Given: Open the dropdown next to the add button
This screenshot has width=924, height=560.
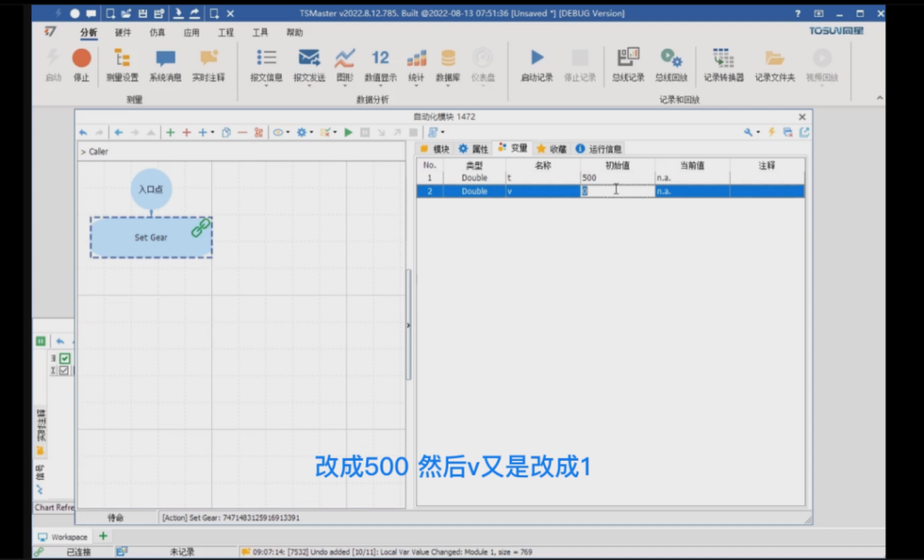Looking at the screenshot, I should [212, 132].
